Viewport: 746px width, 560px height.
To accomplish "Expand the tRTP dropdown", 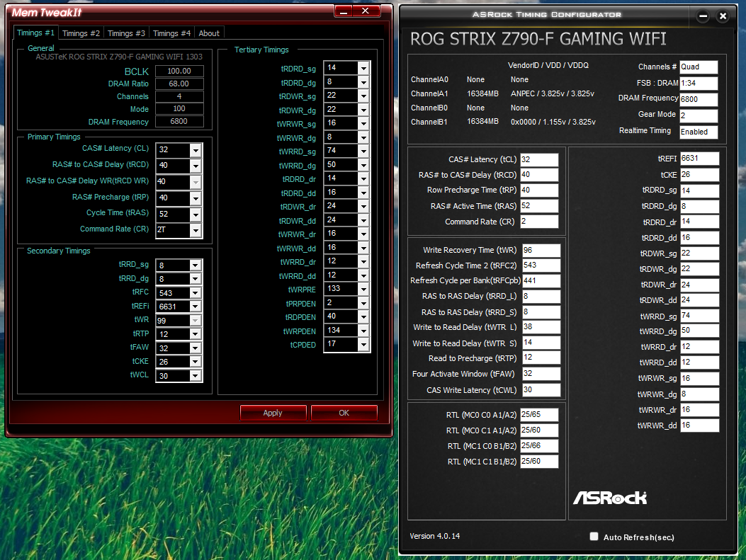I will tap(195, 334).
